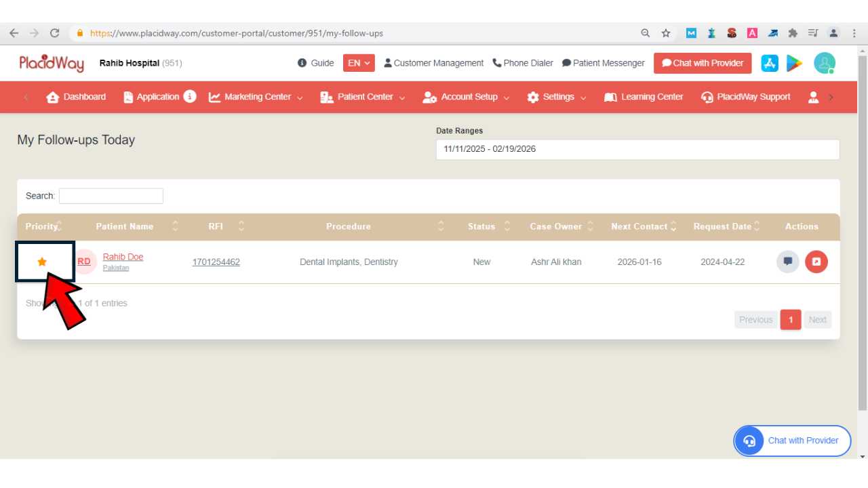This screenshot has height=488, width=868.
Task: Click the gray chat message action icon
Action: (787, 262)
